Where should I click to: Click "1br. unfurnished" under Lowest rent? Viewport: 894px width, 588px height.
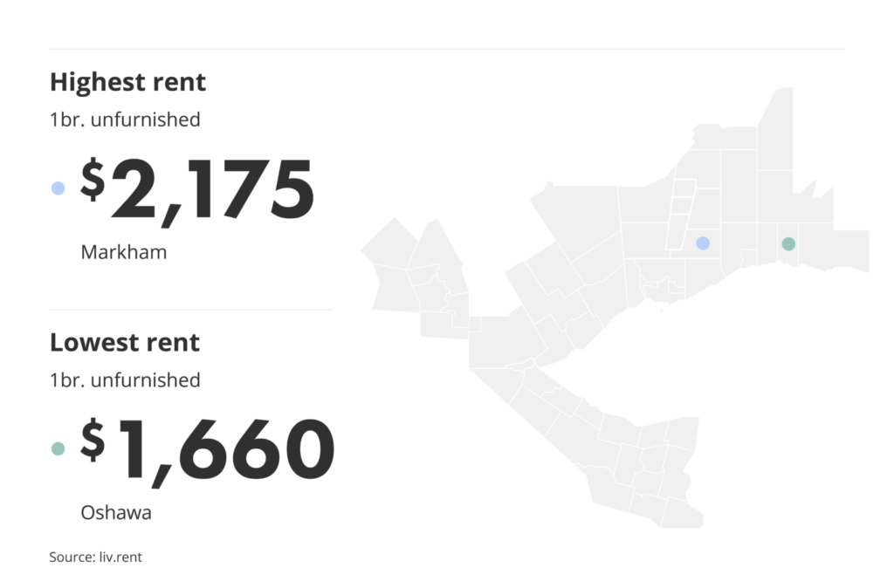click(125, 380)
